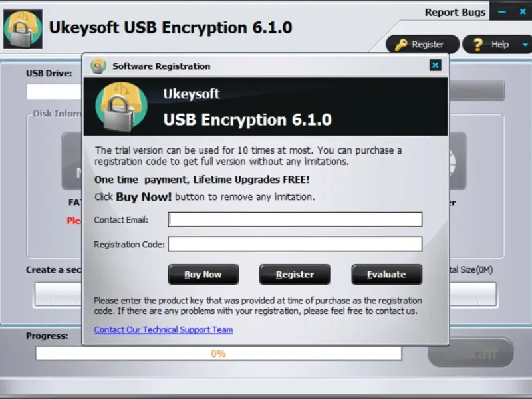Click the Ukeysoft padlock app logo in title bar
The width and height of the screenshot is (532, 399).
coord(23,29)
